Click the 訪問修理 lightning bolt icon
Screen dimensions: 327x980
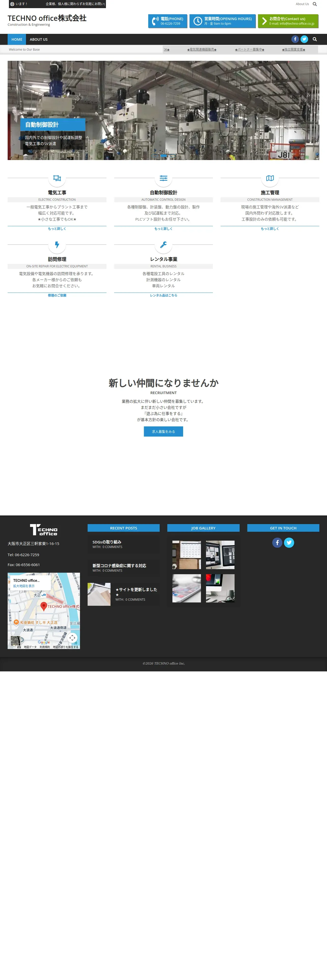coord(57,245)
